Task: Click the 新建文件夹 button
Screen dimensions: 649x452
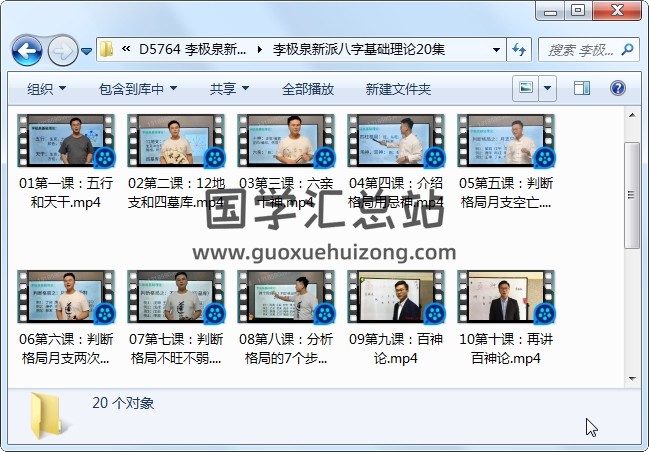Action: point(398,89)
